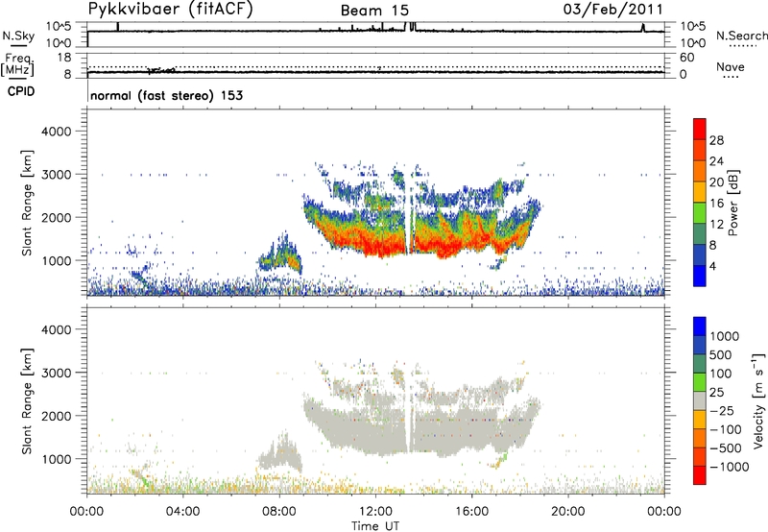Click the date 03/Feb/2011
768x532 pixels.
(613, 10)
